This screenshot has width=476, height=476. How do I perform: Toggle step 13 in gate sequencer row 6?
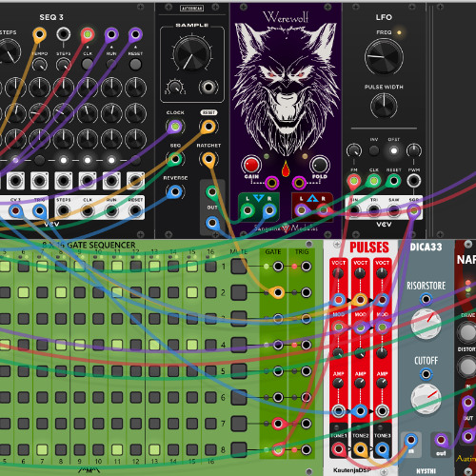coord(154,397)
